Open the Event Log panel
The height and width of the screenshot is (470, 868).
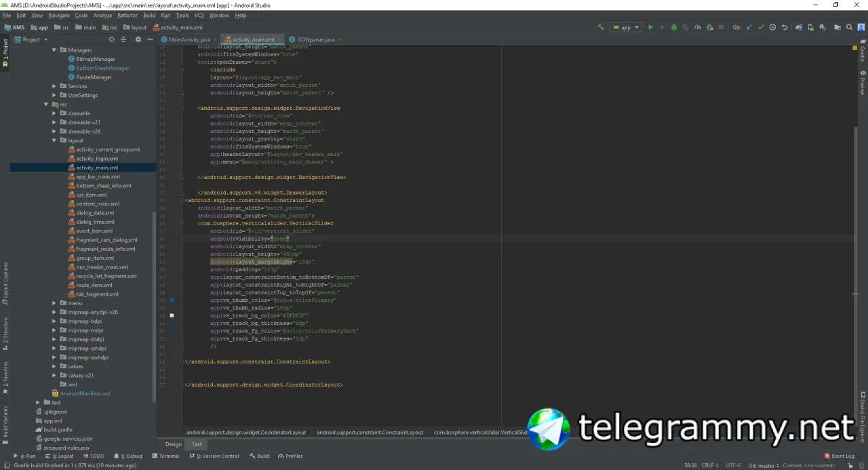click(839, 456)
